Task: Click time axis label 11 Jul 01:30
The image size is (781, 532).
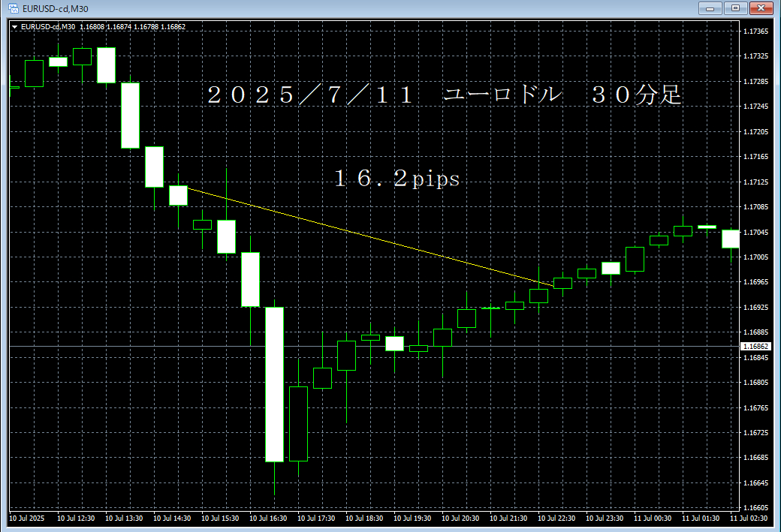Action: (x=701, y=518)
